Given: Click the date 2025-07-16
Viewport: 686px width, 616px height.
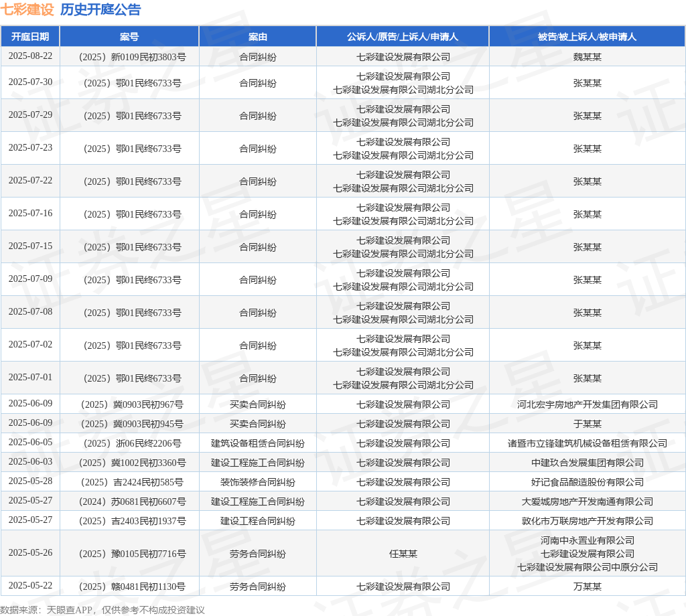Looking at the screenshot, I should [30, 214].
